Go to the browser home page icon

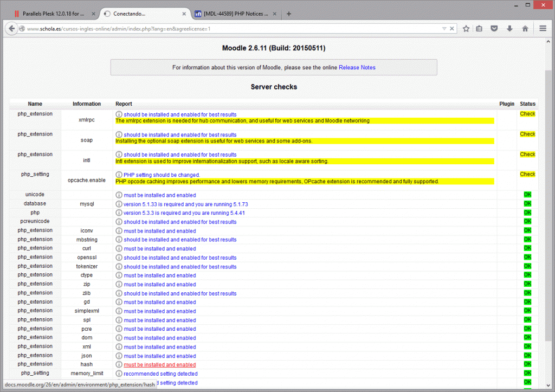tap(525, 29)
